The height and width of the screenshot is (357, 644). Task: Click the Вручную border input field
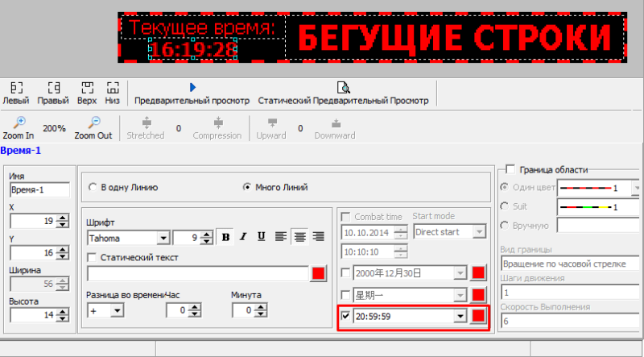click(600, 226)
